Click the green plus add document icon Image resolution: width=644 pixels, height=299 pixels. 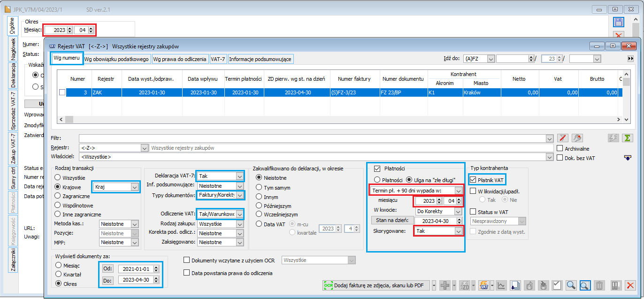(445, 285)
